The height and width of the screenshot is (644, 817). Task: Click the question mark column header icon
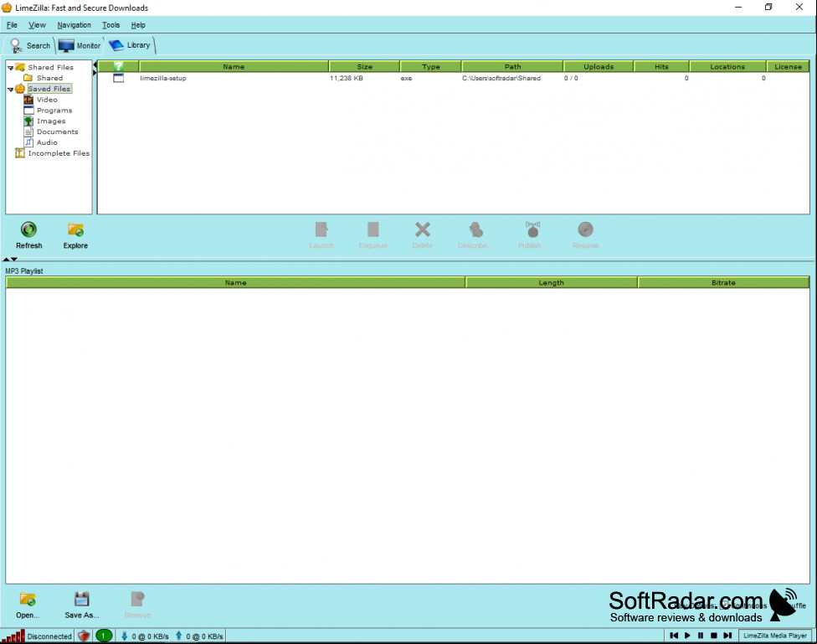[118, 66]
